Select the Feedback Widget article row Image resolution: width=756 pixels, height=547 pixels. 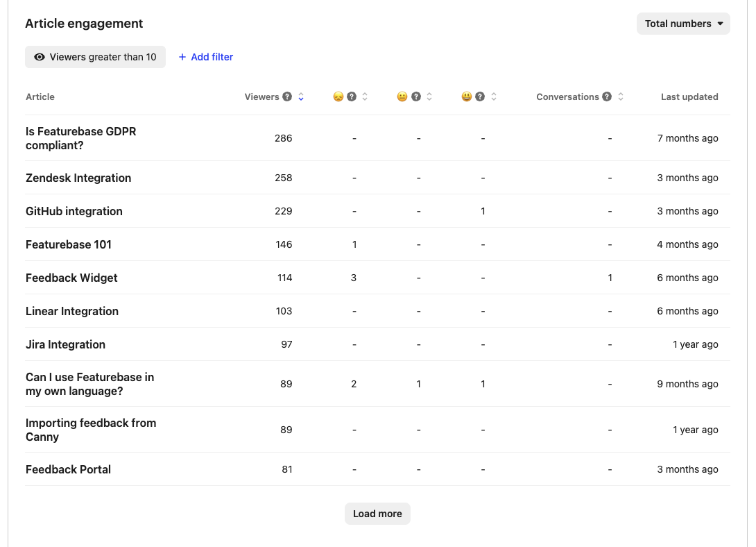coord(71,278)
